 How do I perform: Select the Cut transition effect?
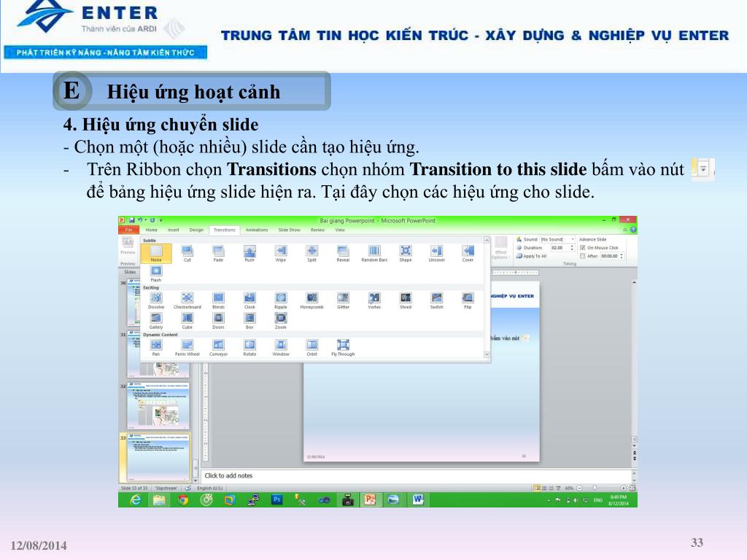click(187, 253)
